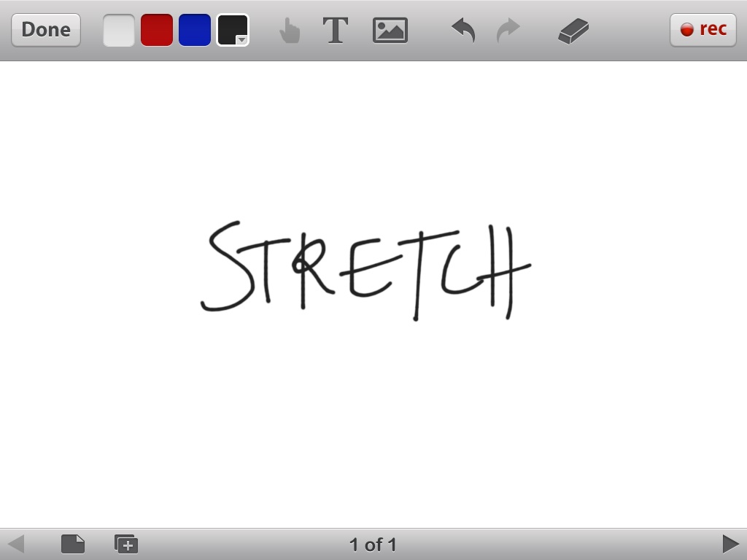The image size is (747, 560).
Task: Pick the blue ink color
Action: pos(195,30)
